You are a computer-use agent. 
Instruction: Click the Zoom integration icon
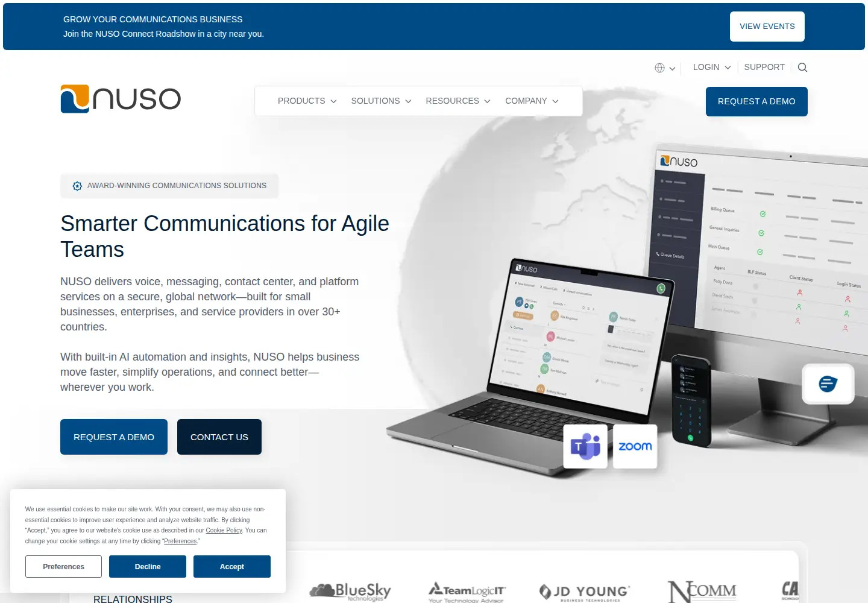[x=635, y=446]
